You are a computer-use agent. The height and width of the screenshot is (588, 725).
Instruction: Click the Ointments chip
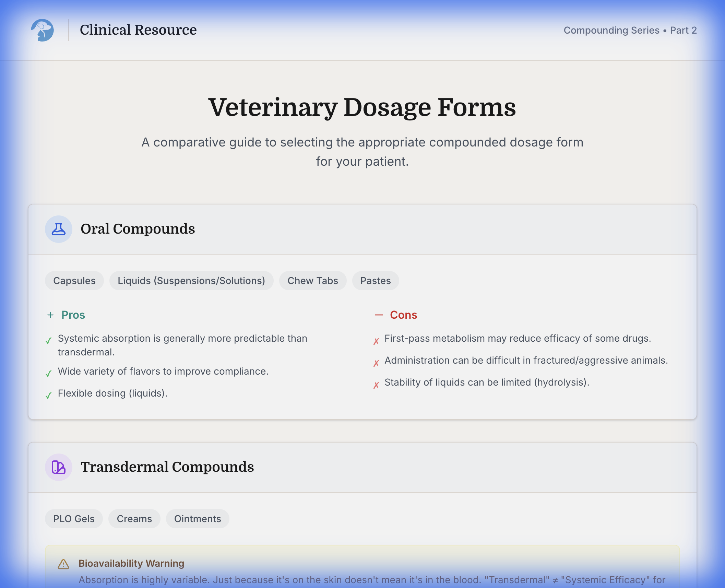click(x=198, y=519)
